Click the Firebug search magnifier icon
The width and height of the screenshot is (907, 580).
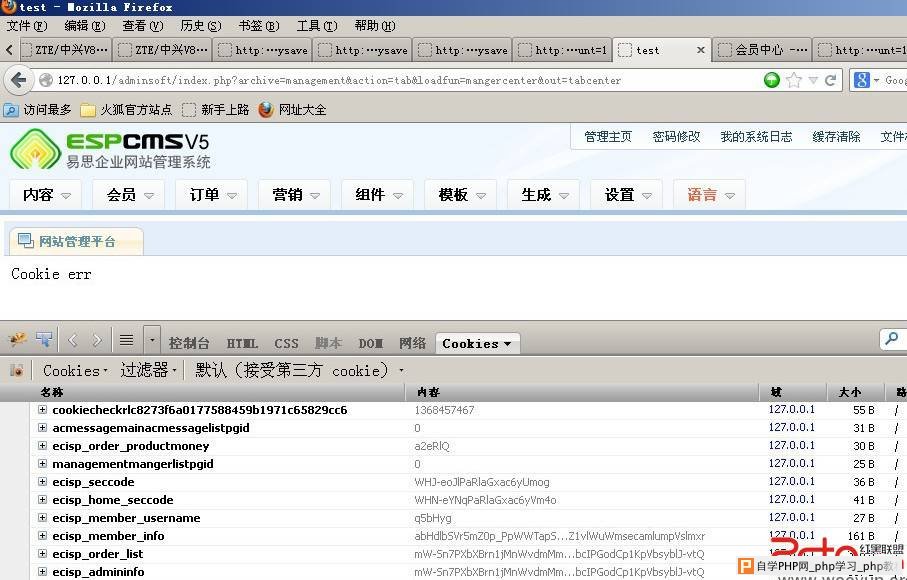892,339
